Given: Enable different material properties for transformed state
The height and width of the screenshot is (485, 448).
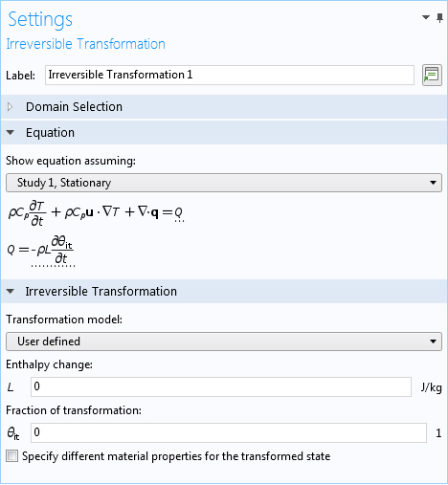Looking at the screenshot, I should [x=12, y=456].
